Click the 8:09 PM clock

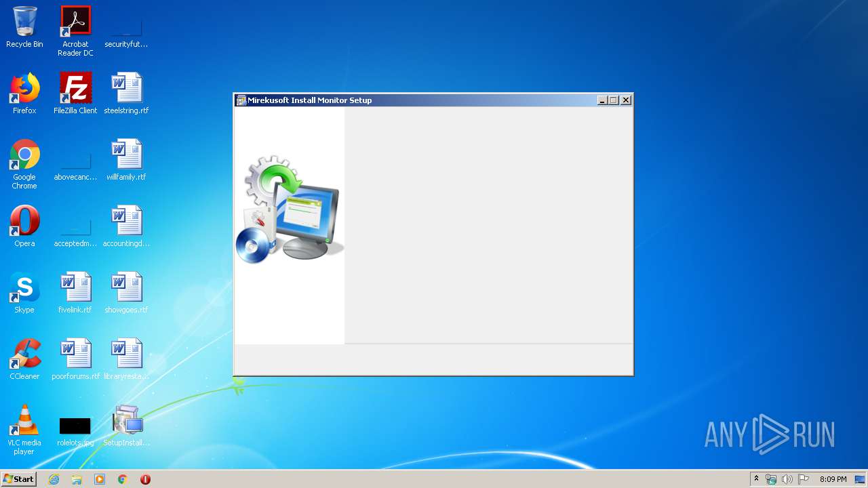tap(833, 479)
